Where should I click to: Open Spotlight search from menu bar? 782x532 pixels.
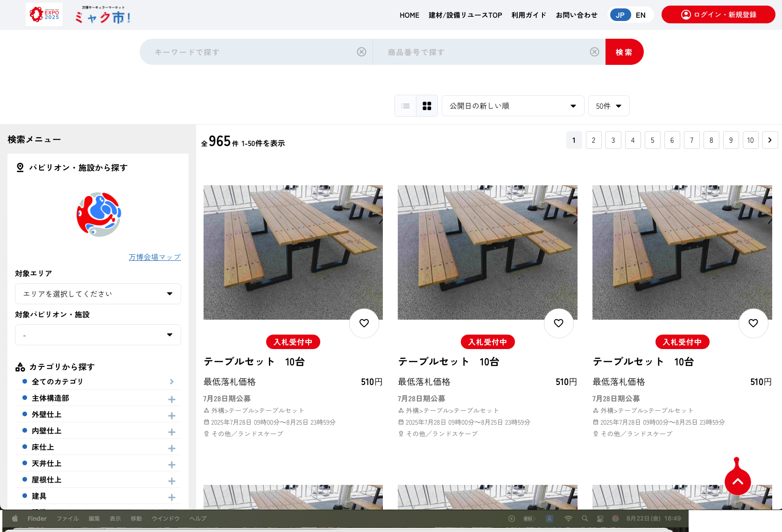tap(585, 518)
